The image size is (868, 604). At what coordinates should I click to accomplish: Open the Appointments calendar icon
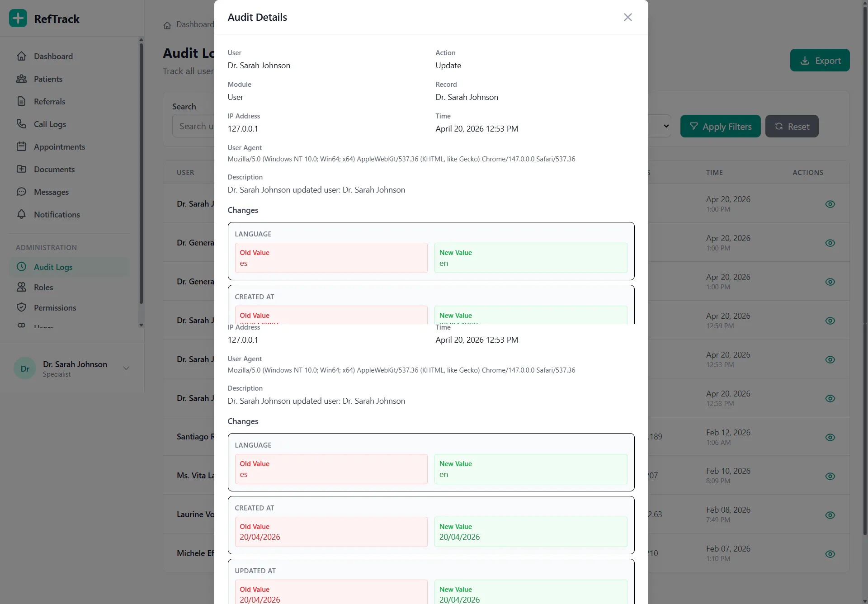point(21,146)
